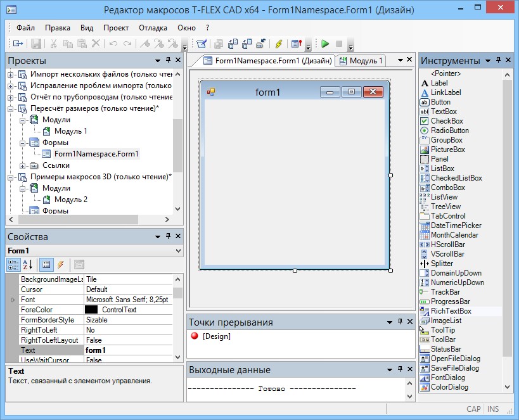The image size is (519, 420).
Task: Select the TreeView tool
Action: tap(446, 207)
